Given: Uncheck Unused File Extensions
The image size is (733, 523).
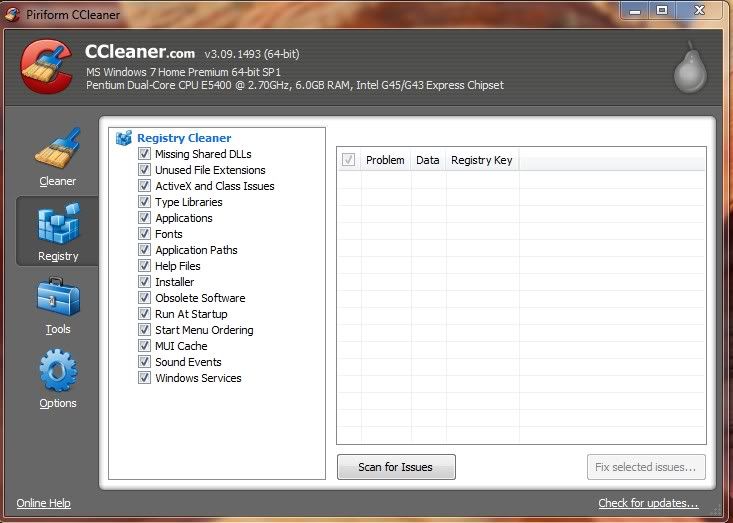Looking at the screenshot, I should [x=144, y=170].
